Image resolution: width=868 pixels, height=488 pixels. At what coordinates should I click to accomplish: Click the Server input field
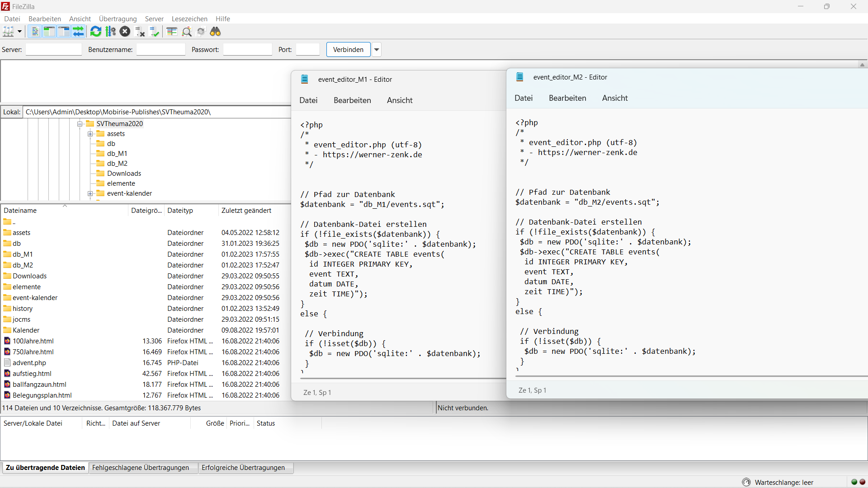tap(54, 50)
